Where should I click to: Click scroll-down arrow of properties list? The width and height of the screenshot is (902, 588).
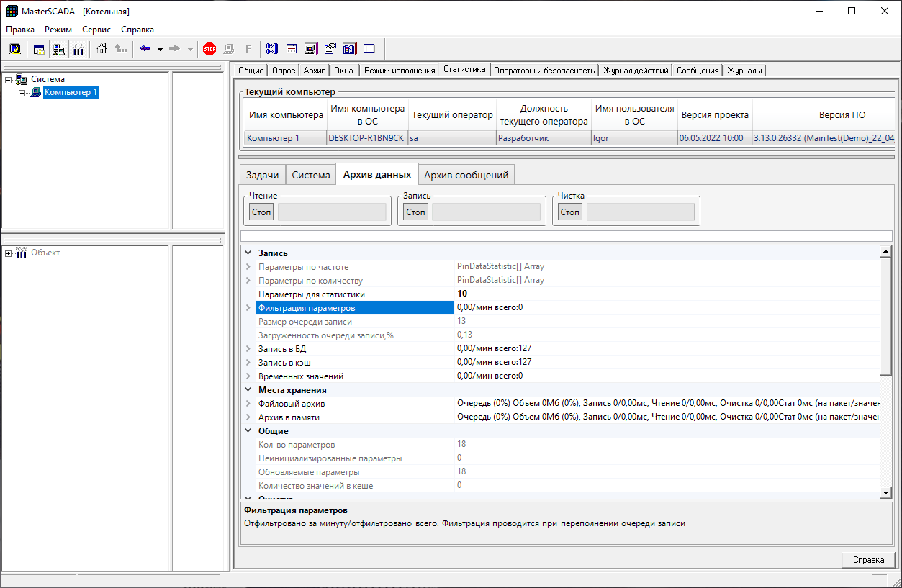886,492
